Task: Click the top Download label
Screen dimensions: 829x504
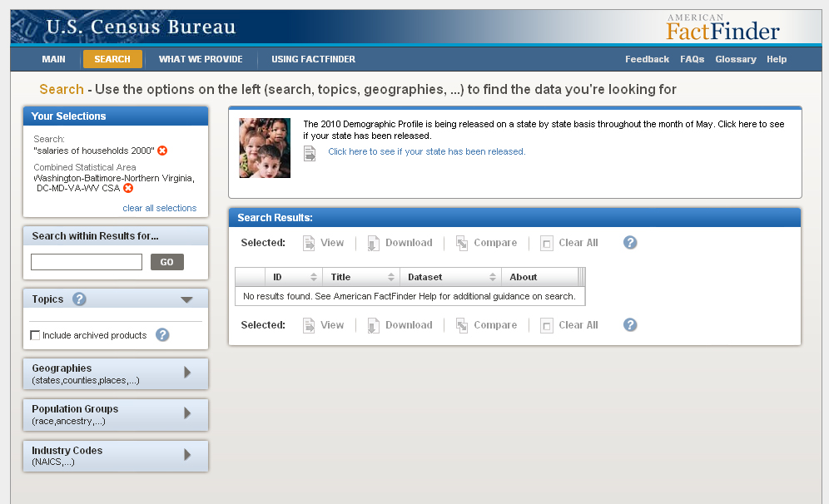Action: click(x=409, y=243)
